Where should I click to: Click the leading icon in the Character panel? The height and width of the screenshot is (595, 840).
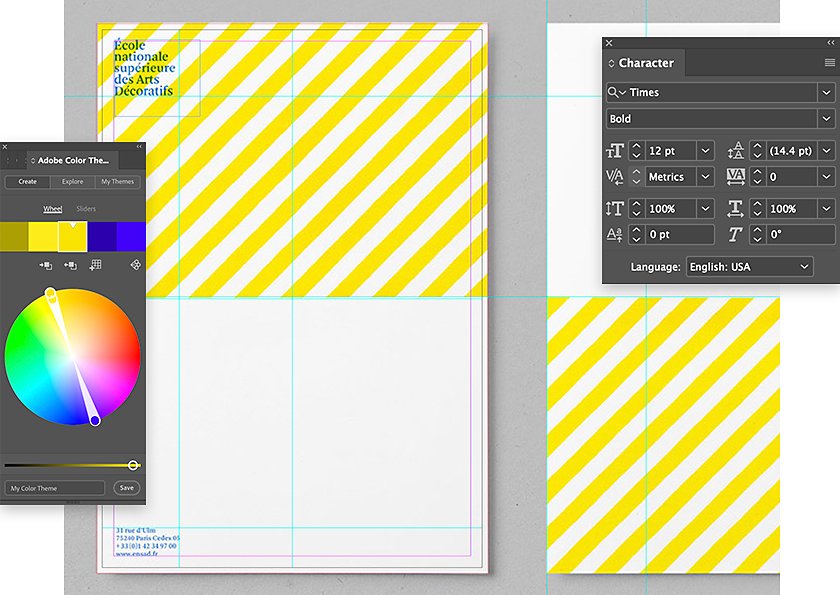tap(736, 150)
